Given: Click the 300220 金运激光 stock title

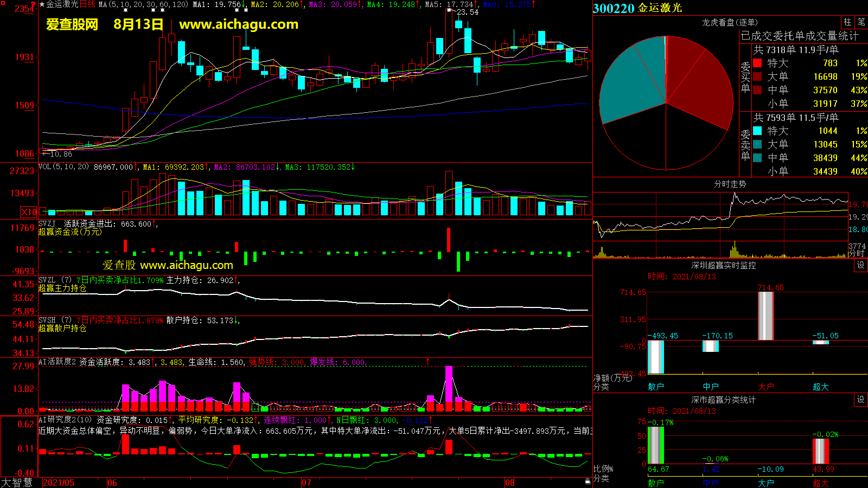Looking at the screenshot, I should (x=637, y=8).
